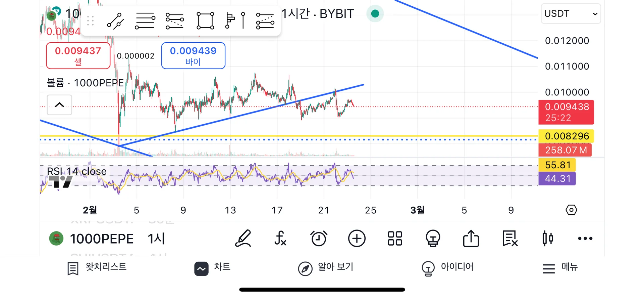The height and width of the screenshot is (298, 644).
Task: Switch to the 왓치리스트 tab
Action: coord(97,268)
